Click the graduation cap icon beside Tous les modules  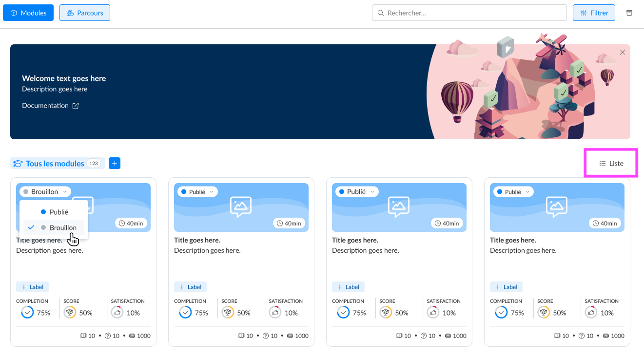click(x=18, y=164)
